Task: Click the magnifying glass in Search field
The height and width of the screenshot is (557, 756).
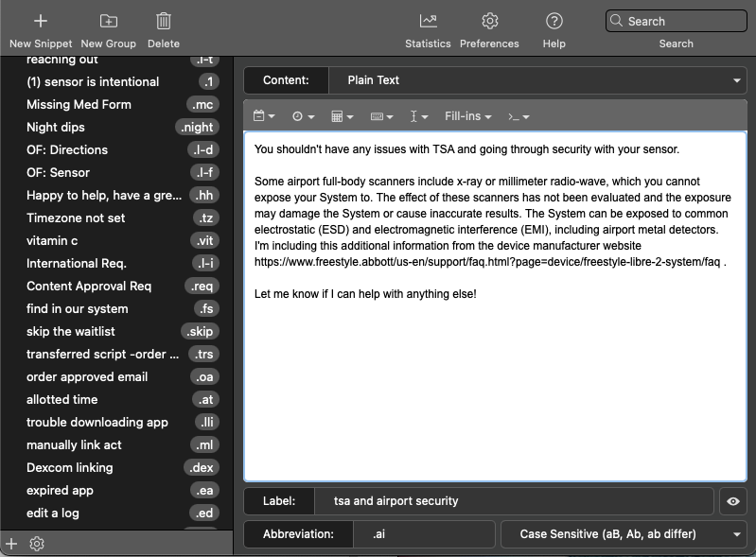Action: (616, 21)
